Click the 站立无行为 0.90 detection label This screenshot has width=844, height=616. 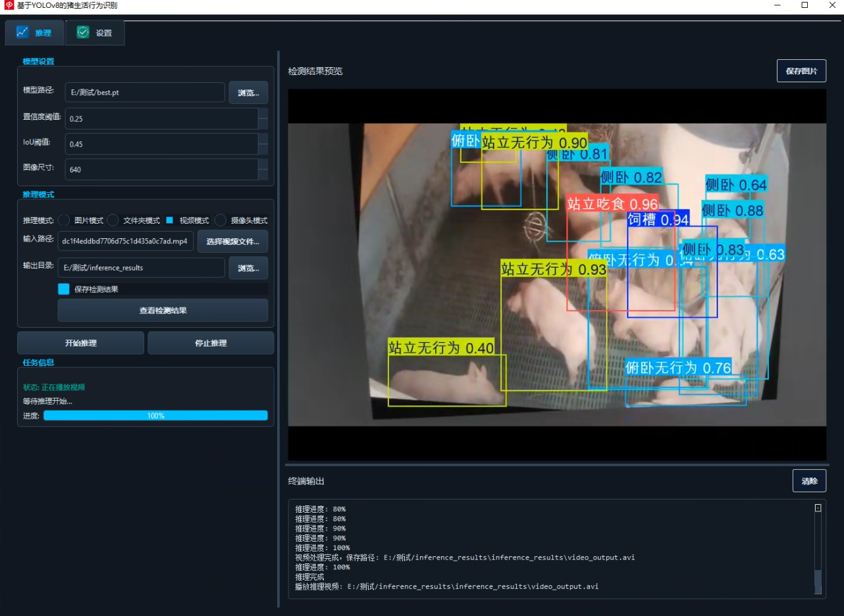[x=535, y=142]
